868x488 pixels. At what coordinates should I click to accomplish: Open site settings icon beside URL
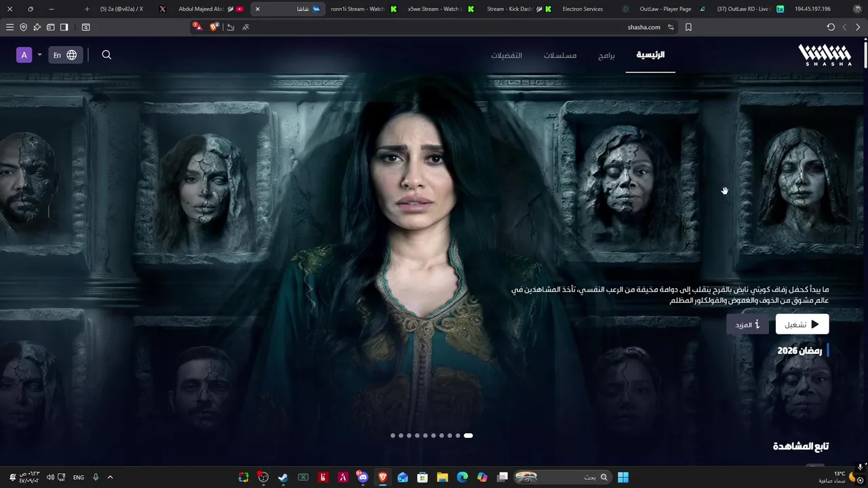(x=671, y=27)
